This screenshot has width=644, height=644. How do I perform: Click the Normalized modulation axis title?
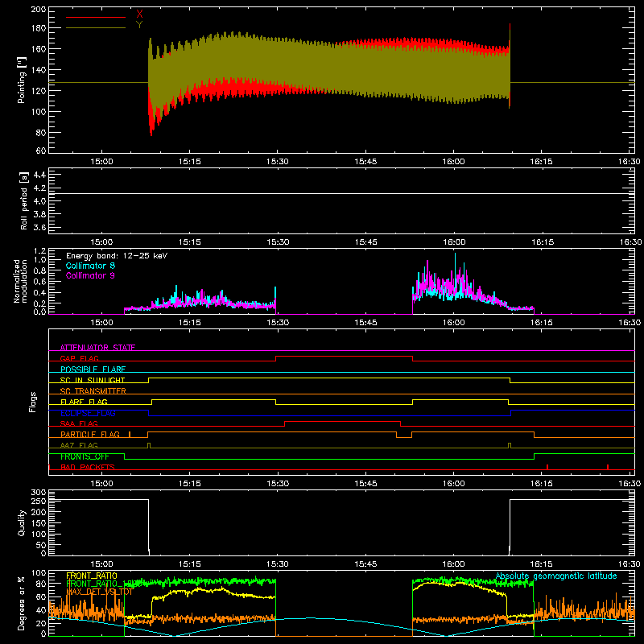(x=21, y=281)
